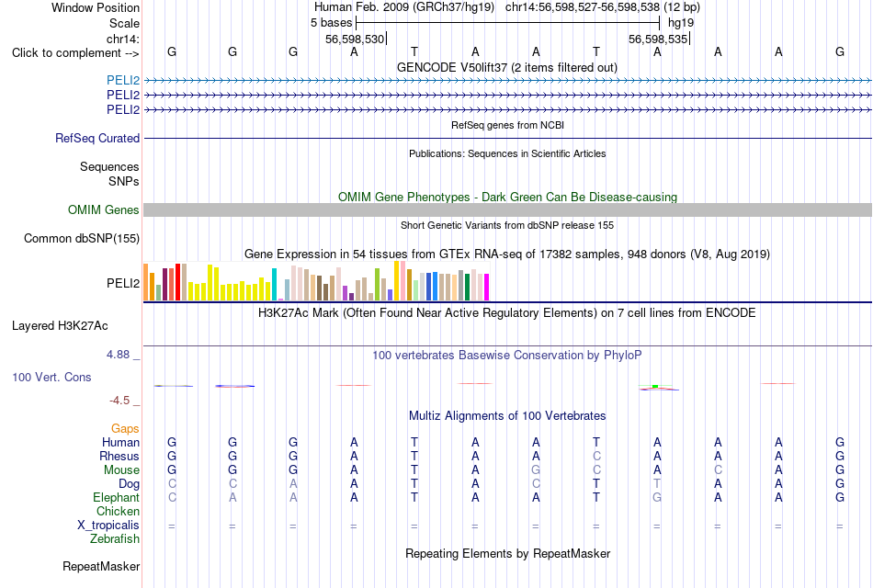The width and height of the screenshot is (873, 588).
Task: Click the gray T in Dog row
Action: click(657, 484)
